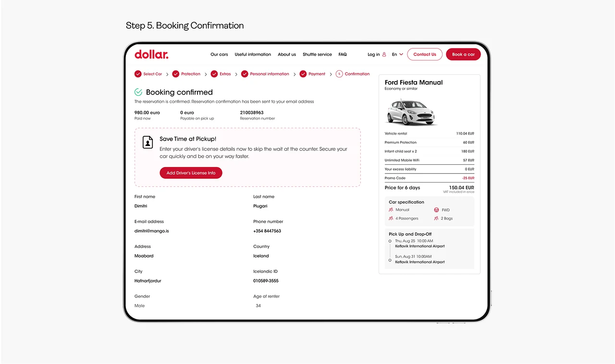615x364 pixels.
Task: Click the Ford Fiesta car image
Action: coord(411,112)
